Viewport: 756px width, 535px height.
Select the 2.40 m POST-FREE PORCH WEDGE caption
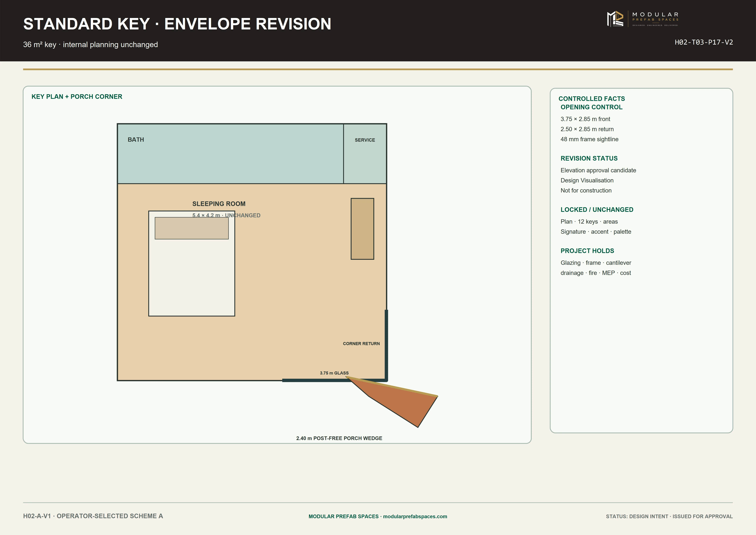(x=339, y=438)
